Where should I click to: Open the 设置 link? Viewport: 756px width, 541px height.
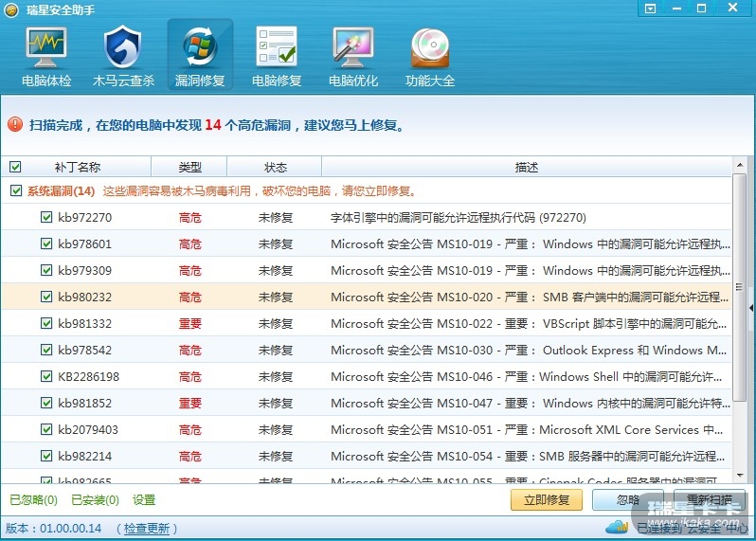[144, 500]
